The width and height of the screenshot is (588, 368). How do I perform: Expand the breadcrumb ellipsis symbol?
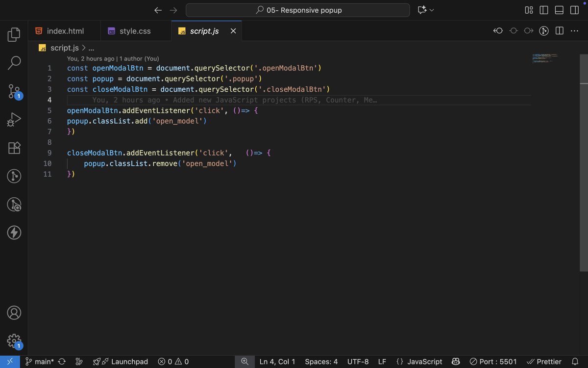tap(91, 48)
